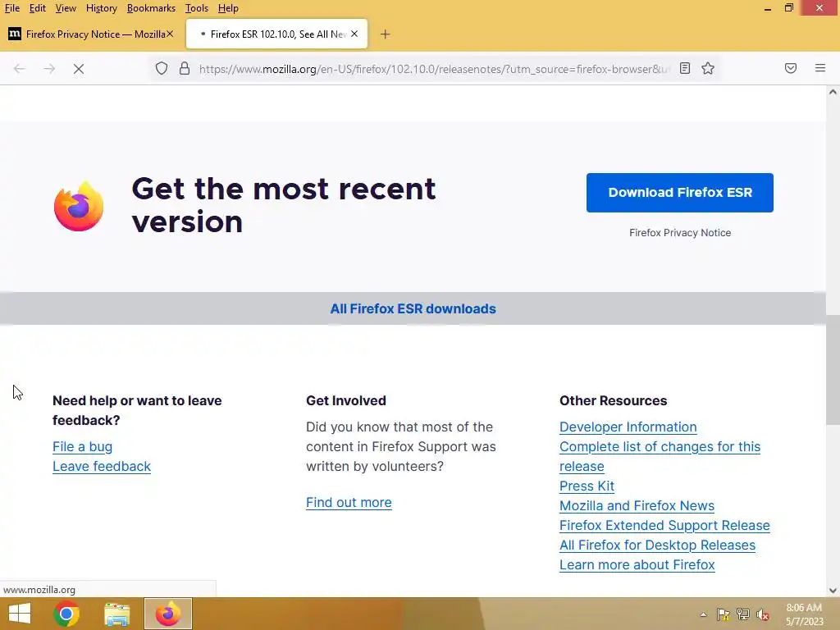Viewport: 840px width, 630px height.
Task: Open All Firefox ESR downloads link
Action: pos(413,308)
